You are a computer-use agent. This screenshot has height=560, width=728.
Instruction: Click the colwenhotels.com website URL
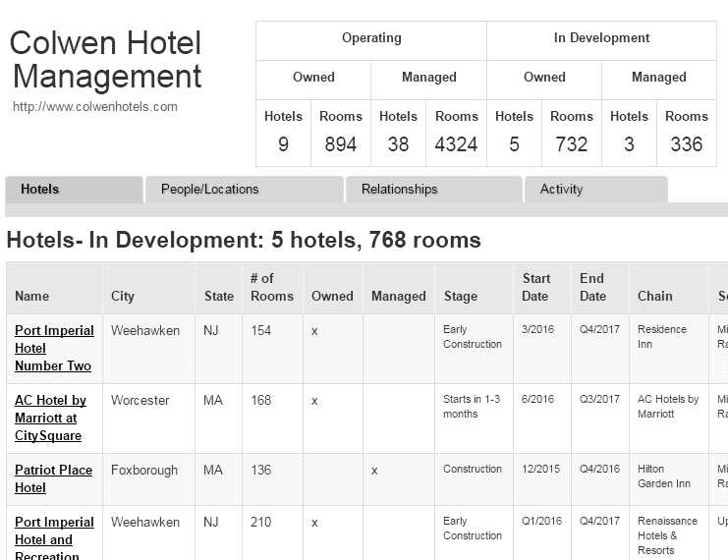click(x=95, y=107)
